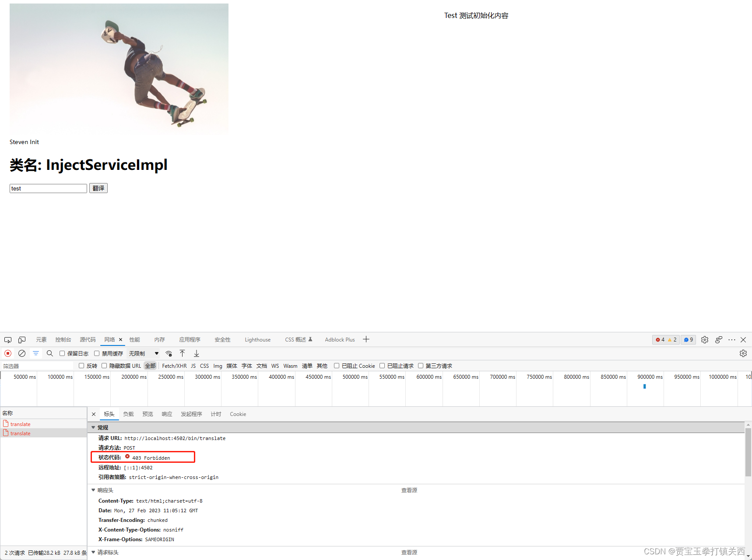Open the throttling 无限制 dropdown
This screenshot has width=752, height=560.
(144, 353)
